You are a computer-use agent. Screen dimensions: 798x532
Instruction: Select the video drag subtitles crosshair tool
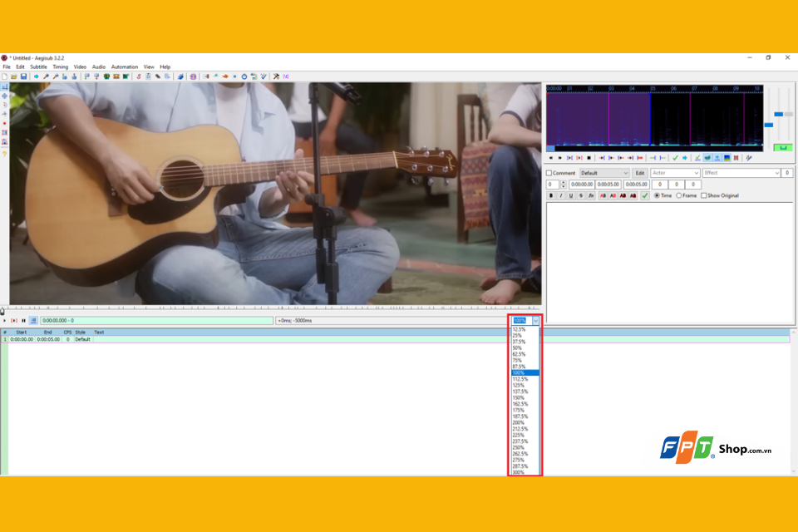5,96
